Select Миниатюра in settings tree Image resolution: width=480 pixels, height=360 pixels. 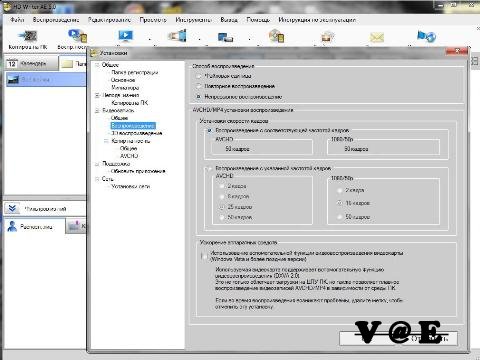125,88
